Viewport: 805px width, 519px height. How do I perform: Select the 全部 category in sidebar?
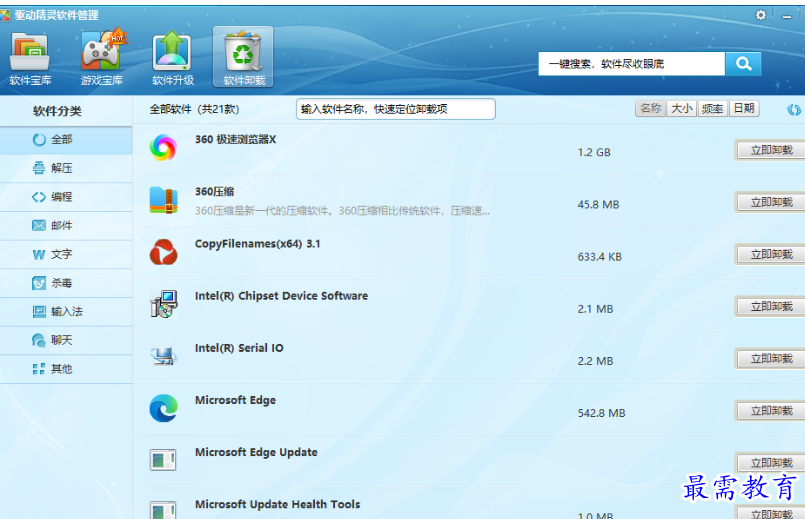click(x=66, y=140)
